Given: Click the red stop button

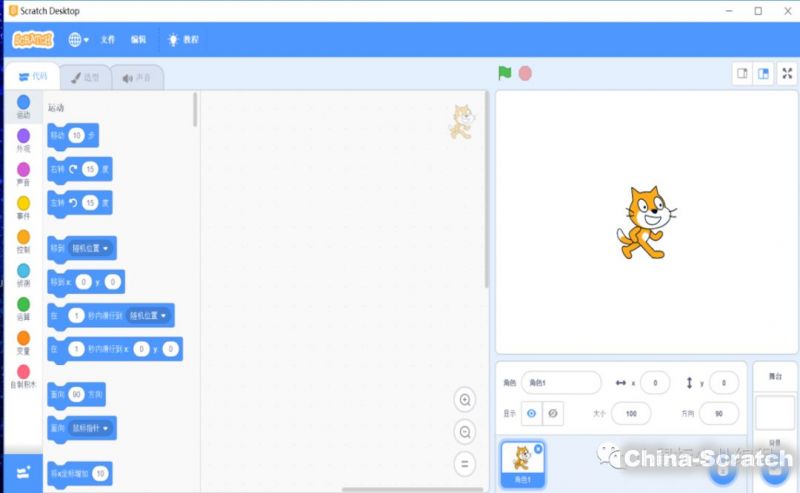Looking at the screenshot, I should [525, 73].
